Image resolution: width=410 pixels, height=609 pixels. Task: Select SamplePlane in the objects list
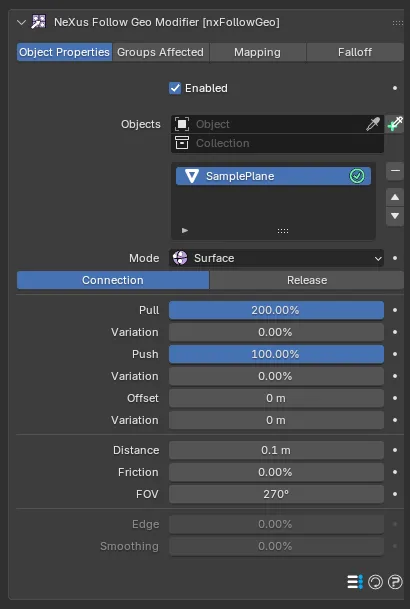pyautogui.click(x=273, y=176)
